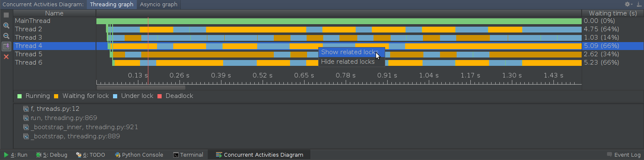
Task: Open the Python Console tab
Action: [139, 155]
